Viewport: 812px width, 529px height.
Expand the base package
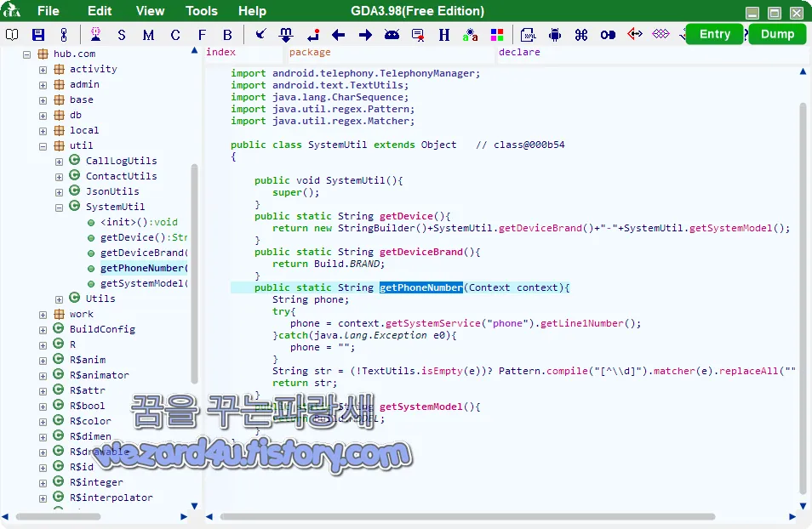(43, 100)
